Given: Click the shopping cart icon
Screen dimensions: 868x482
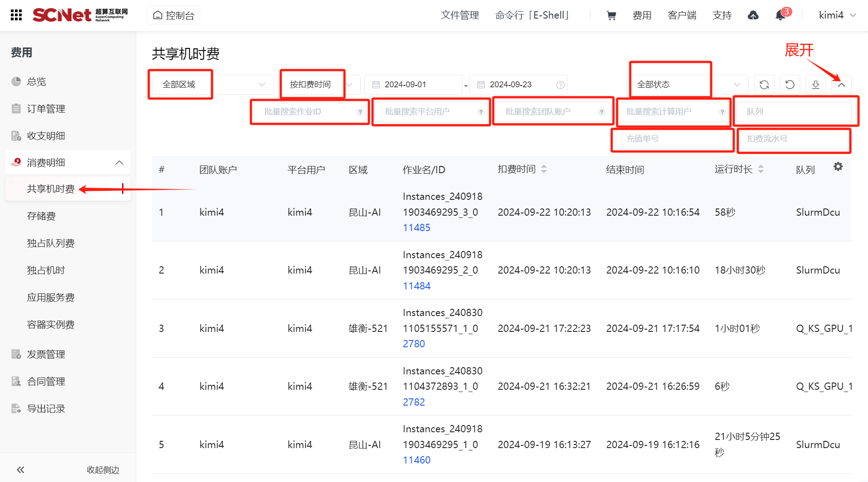Looking at the screenshot, I should [x=611, y=16].
